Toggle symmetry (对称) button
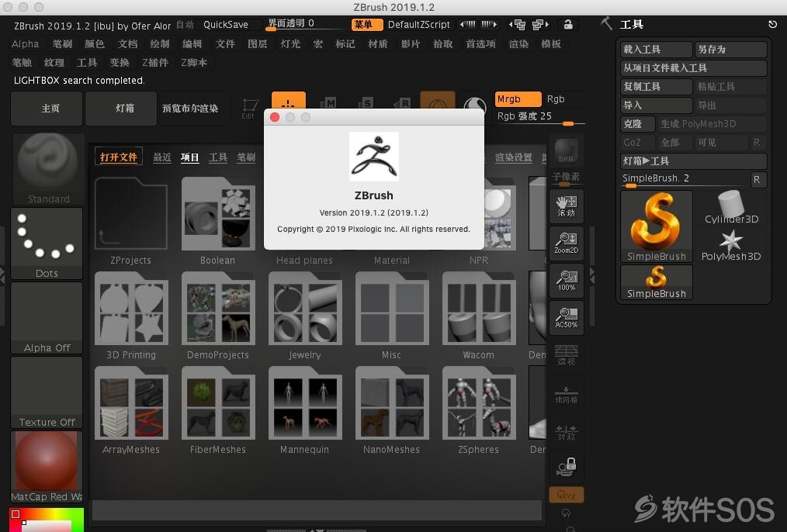 point(566,430)
